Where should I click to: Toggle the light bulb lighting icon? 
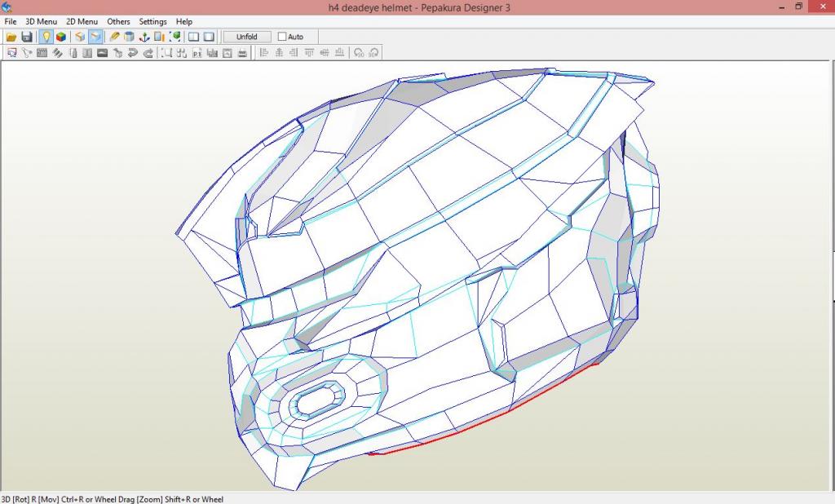click(x=46, y=37)
